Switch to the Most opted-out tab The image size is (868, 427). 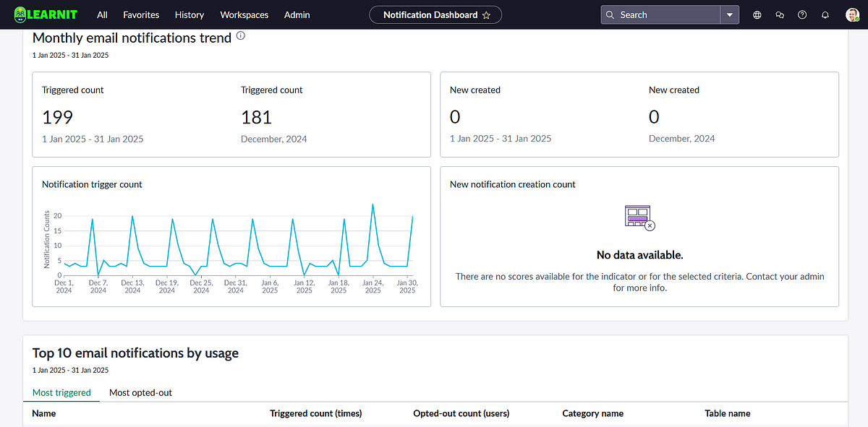tap(140, 392)
